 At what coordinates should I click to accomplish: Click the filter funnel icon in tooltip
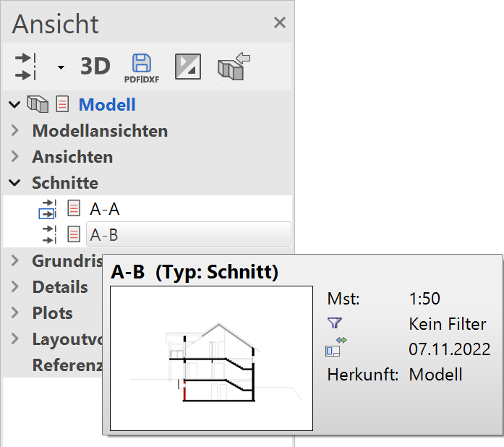click(334, 323)
